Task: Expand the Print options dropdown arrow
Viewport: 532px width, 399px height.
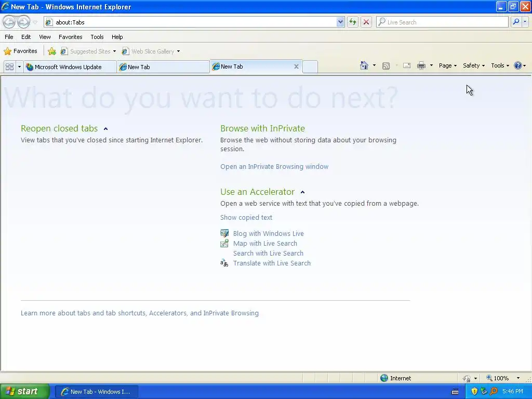Action: click(431, 65)
